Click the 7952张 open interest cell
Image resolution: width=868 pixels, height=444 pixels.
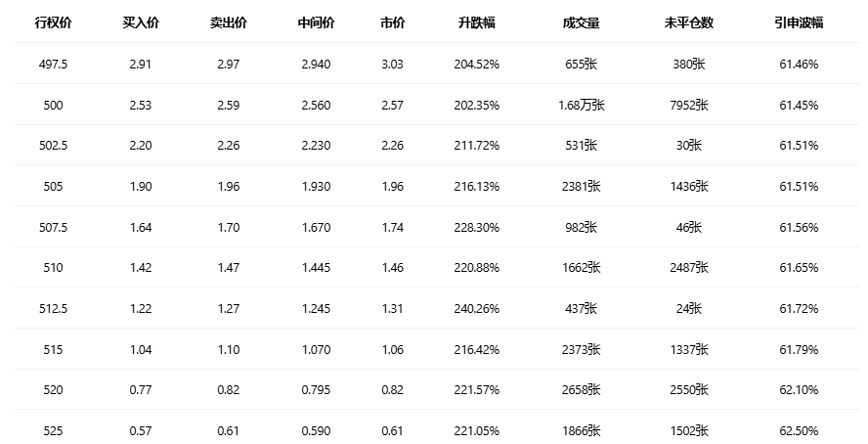pyautogui.click(x=688, y=105)
